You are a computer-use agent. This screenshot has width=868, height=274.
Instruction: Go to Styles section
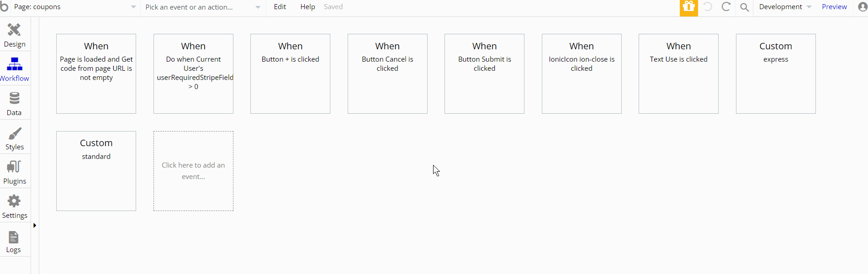(x=15, y=138)
